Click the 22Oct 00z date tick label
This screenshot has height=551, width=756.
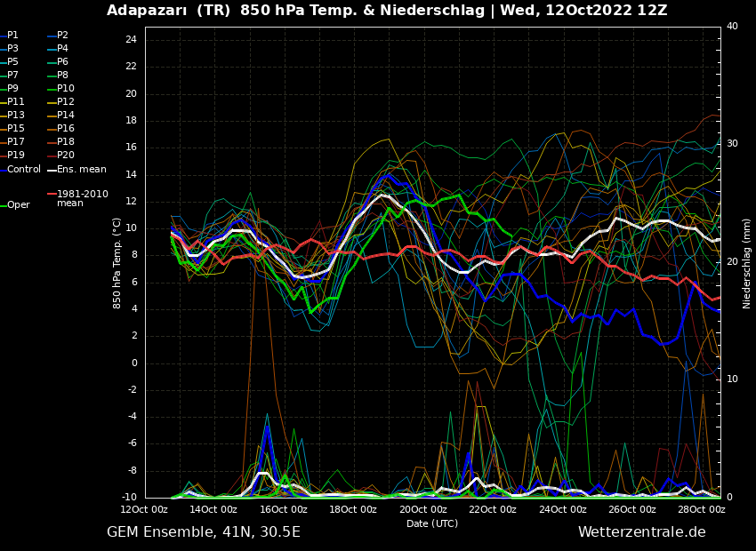tap(492, 509)
